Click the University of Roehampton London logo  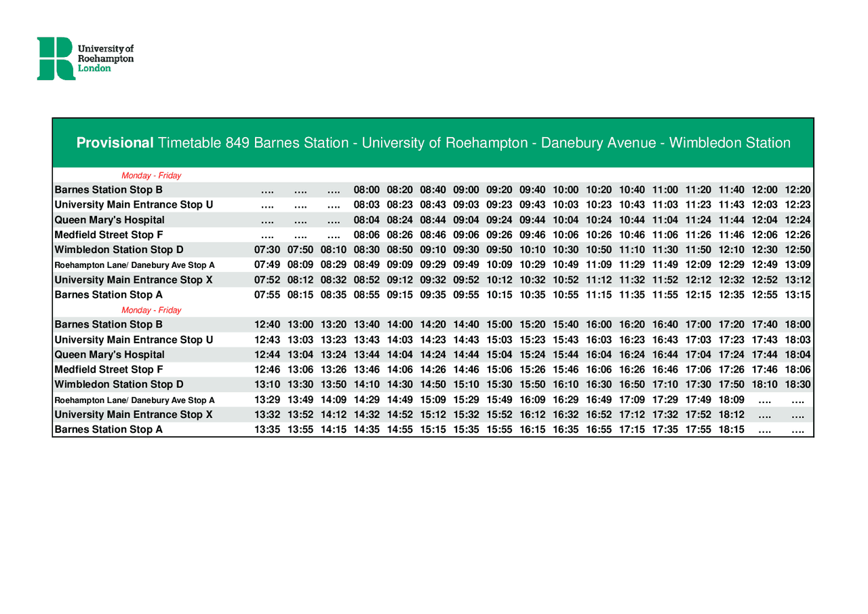pyautogui.click(x=85, y=58)
